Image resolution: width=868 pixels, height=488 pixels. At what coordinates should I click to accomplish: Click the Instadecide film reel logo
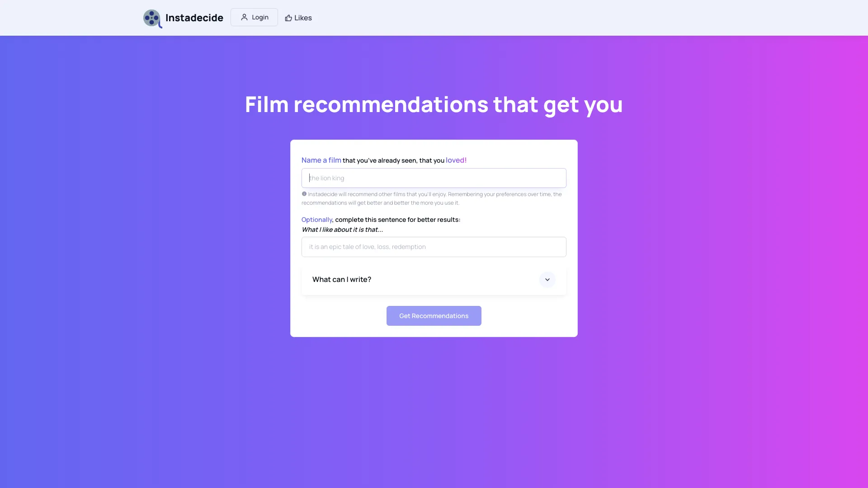152,18
